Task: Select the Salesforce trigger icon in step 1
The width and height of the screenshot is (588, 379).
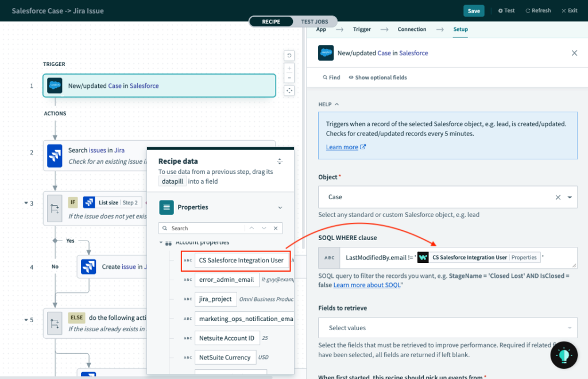Action: click(x=55, y=85)
